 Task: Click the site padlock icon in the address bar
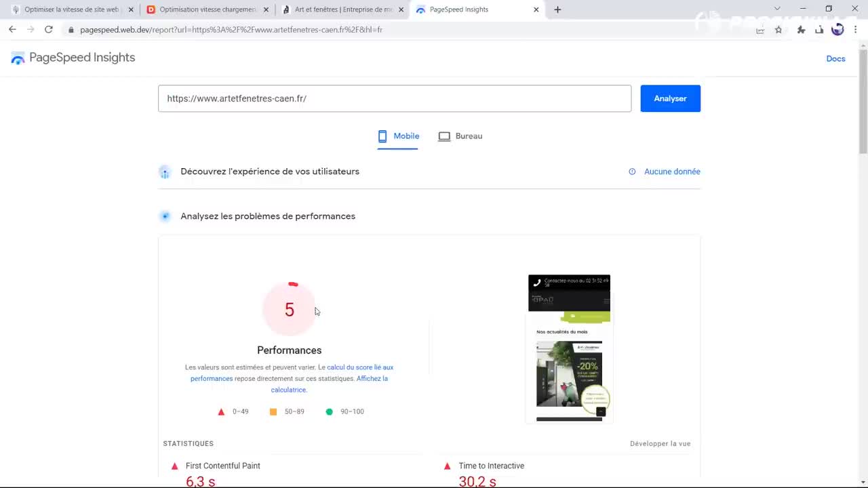pyautogui.click(x=71, y=30)
